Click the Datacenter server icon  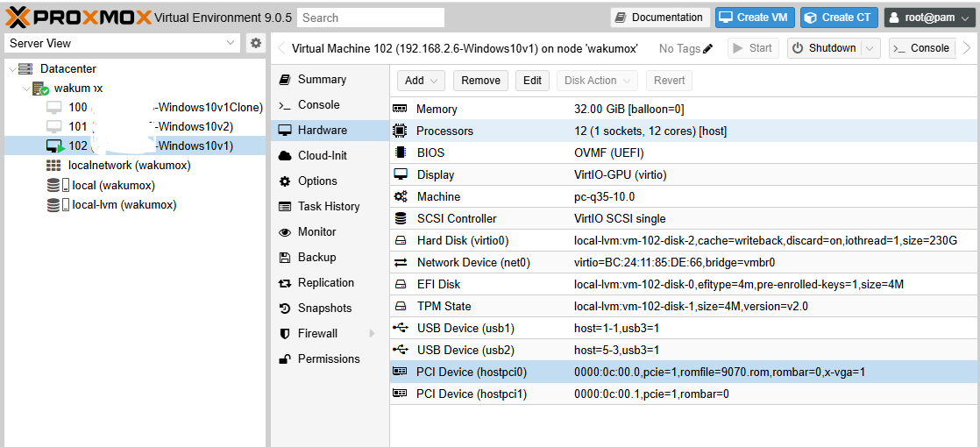25,68
